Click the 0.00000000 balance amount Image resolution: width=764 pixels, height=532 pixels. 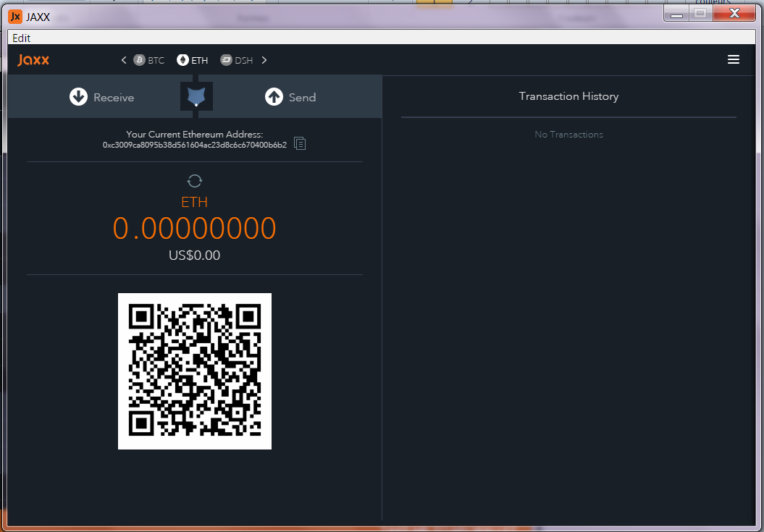194,228
